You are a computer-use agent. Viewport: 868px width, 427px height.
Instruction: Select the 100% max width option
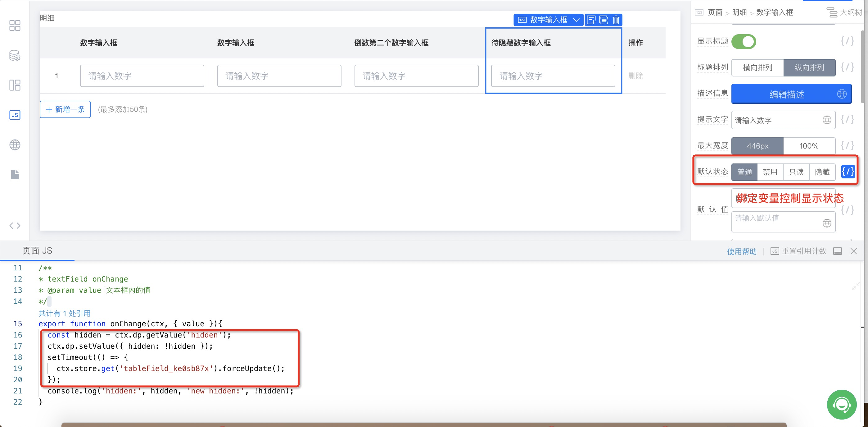809,146
